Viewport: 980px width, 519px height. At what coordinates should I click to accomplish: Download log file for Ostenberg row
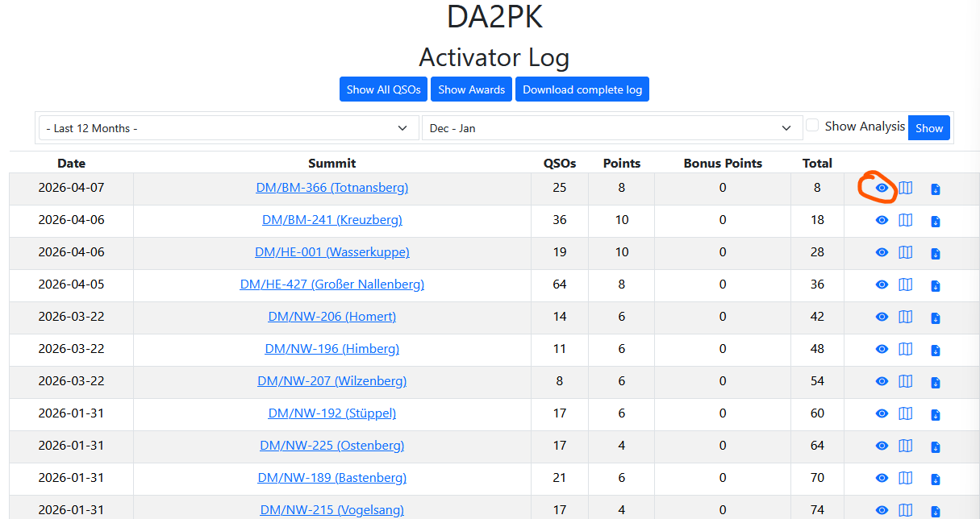pyautogui.click(x=936, y=446)
